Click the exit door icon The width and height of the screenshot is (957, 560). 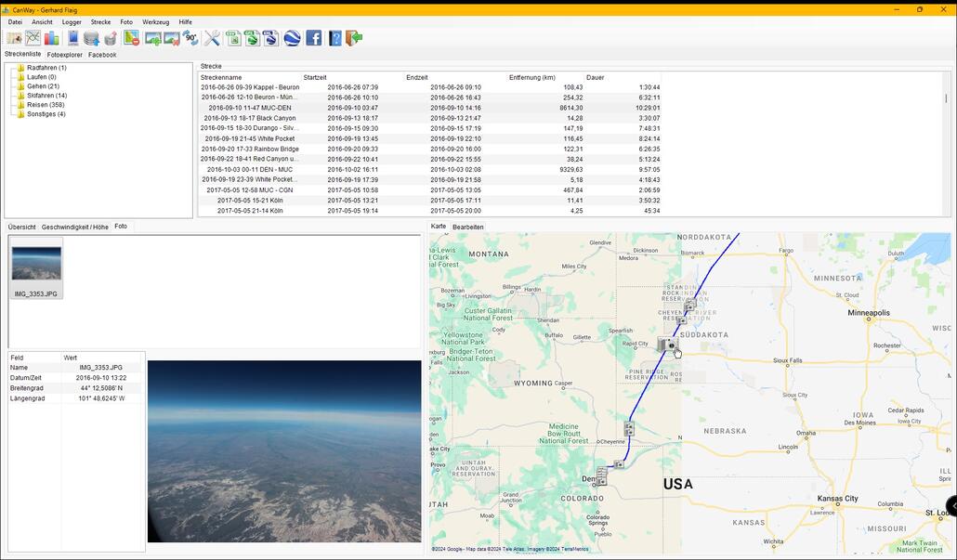point(354,38)
